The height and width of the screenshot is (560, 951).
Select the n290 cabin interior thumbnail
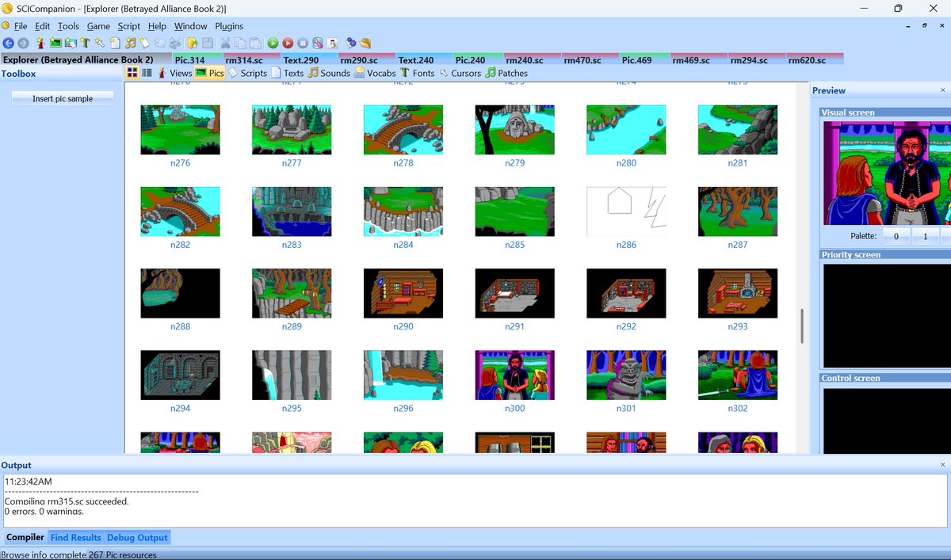403,293
